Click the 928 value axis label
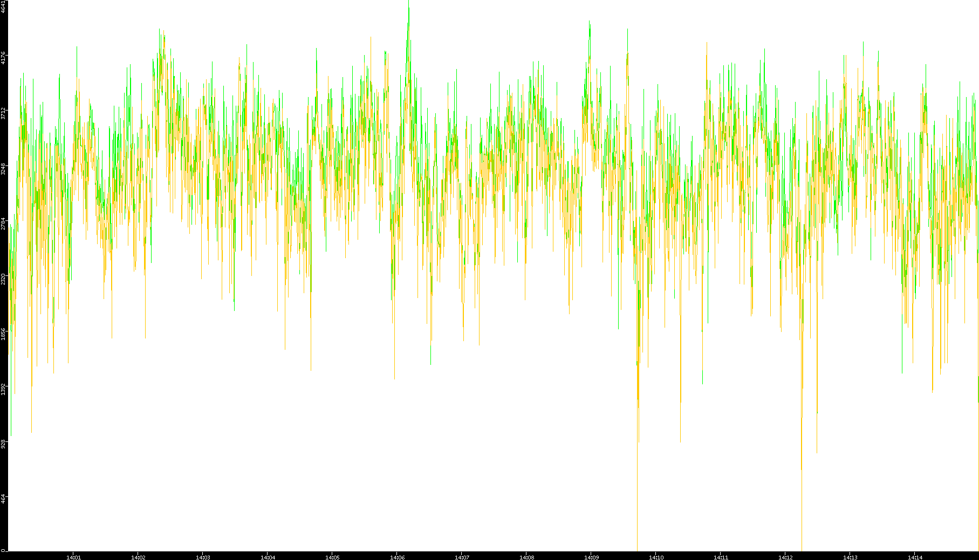979x560 pixels. [x=3, y=444]
